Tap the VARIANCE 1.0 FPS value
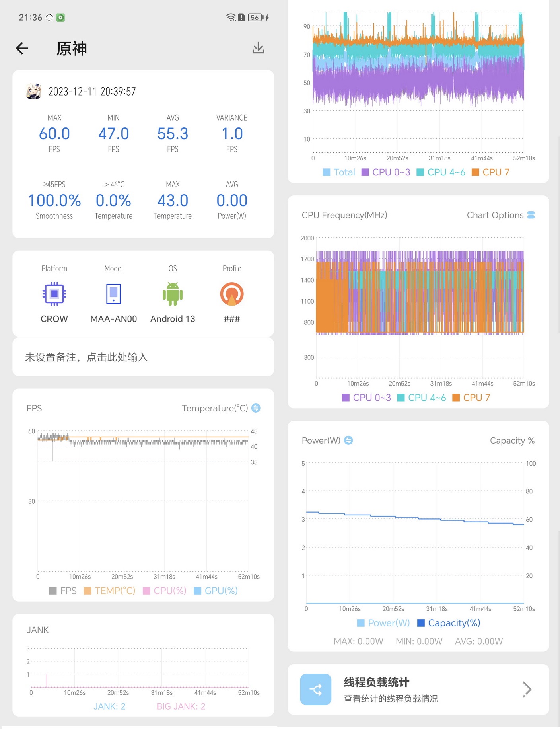 point(232,134)
